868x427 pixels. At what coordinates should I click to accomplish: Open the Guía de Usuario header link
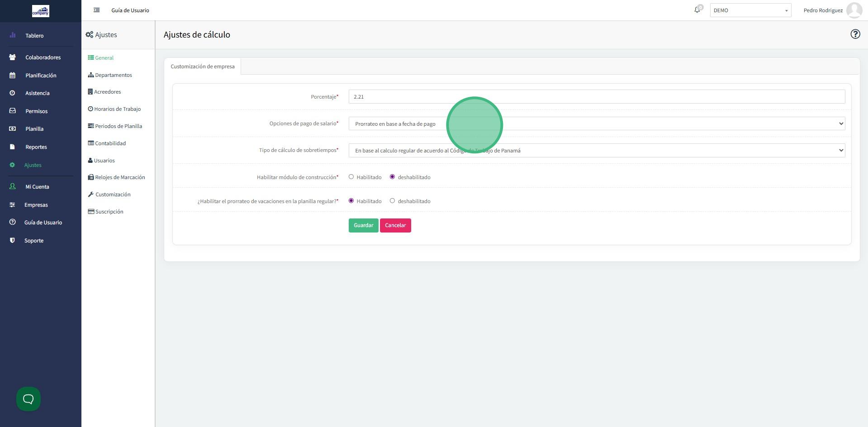(130, 10)
